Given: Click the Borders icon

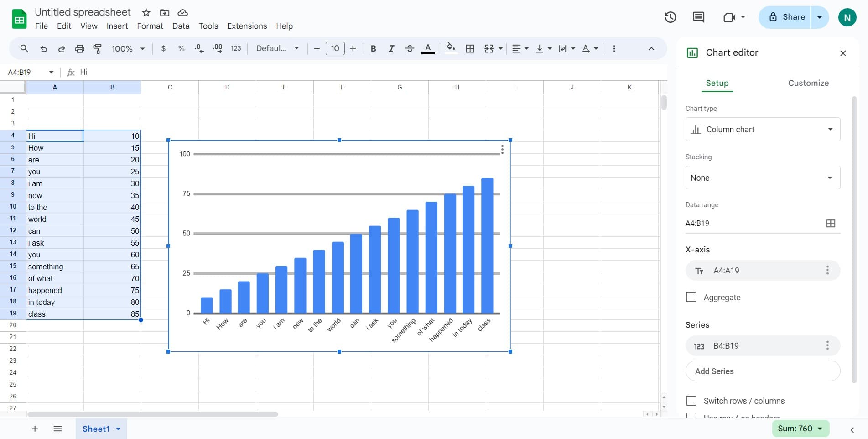Looking at the screenshot, I should click(470, 48).
